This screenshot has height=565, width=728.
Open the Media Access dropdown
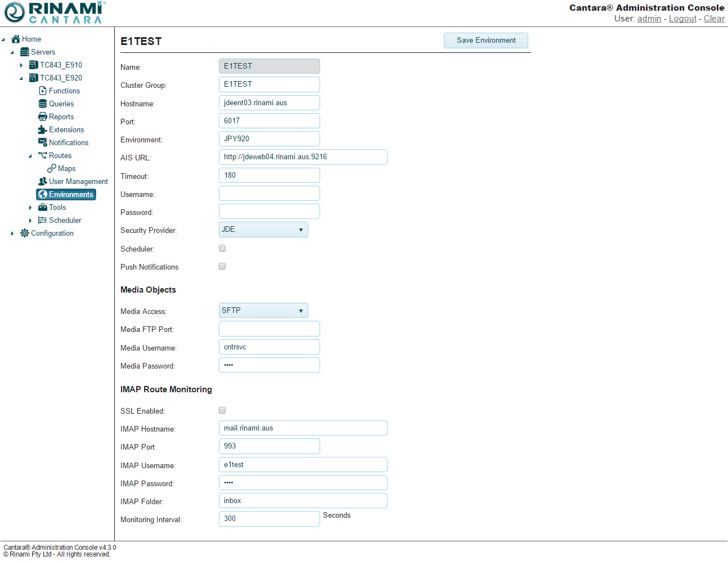[263, 311]
